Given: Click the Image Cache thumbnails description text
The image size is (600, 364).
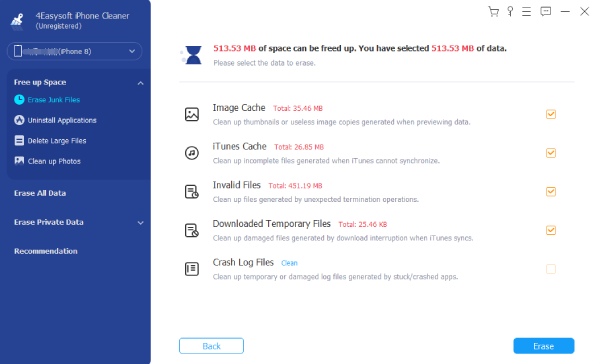Looking at the screenshot, I should (341, 122).
